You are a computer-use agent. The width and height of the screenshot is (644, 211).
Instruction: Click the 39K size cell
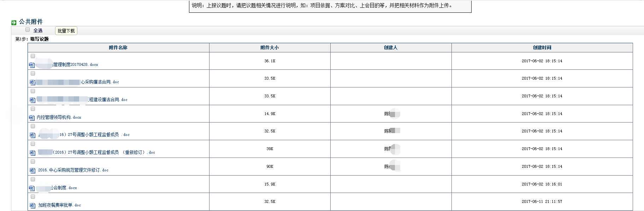270,149
